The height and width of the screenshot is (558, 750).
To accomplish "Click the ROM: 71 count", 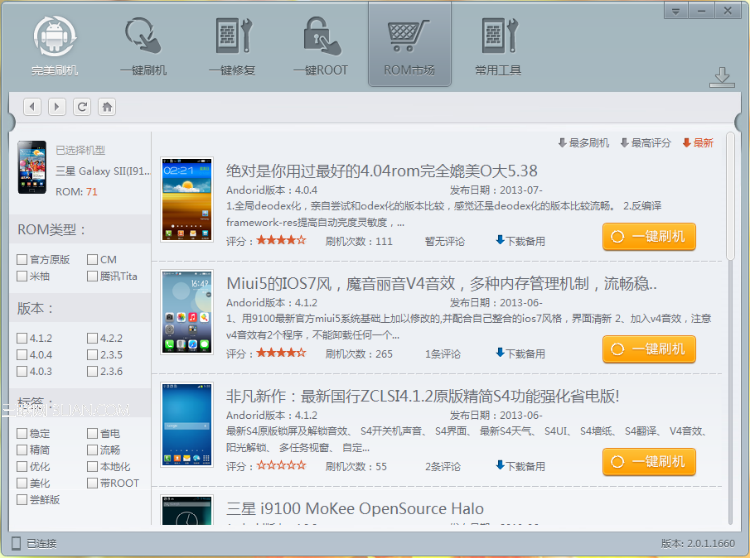I will coord(76,192).
